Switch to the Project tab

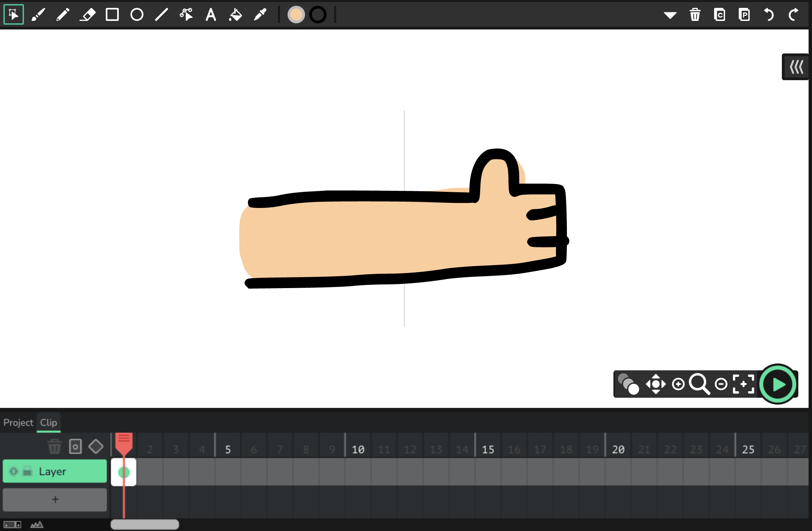tap(18, 422)
